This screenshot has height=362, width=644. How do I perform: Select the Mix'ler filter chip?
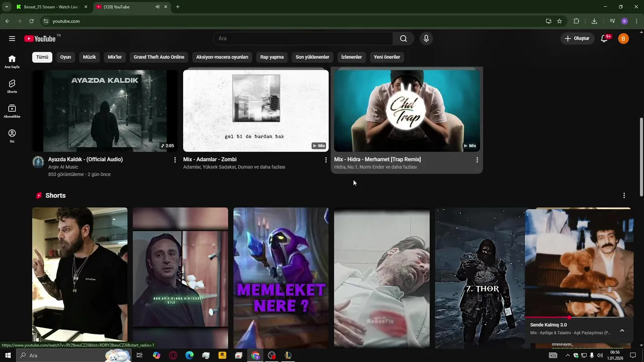[115, 57]
